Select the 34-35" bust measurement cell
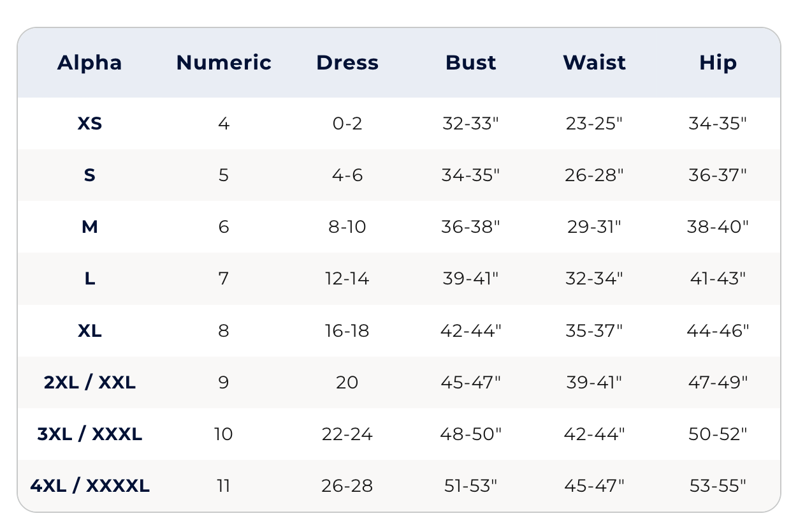This screenshot has width=812, height=532. pos(471,175)
